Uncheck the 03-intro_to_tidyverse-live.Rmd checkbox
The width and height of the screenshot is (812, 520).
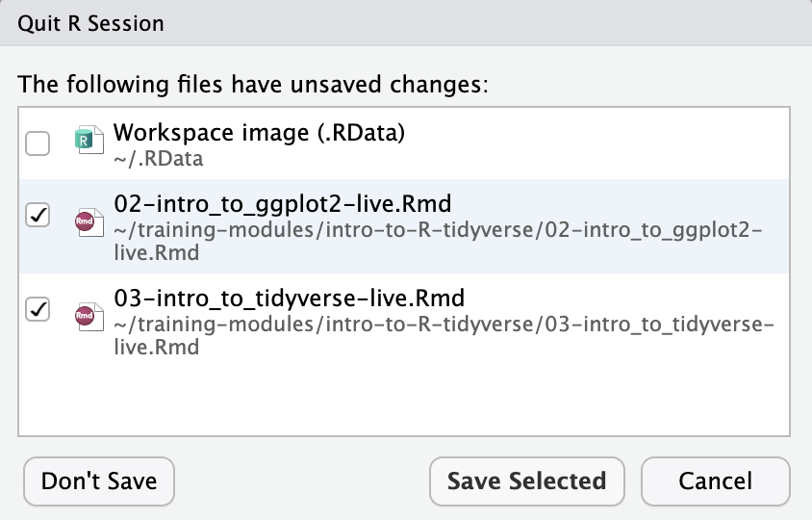[38, 310]
